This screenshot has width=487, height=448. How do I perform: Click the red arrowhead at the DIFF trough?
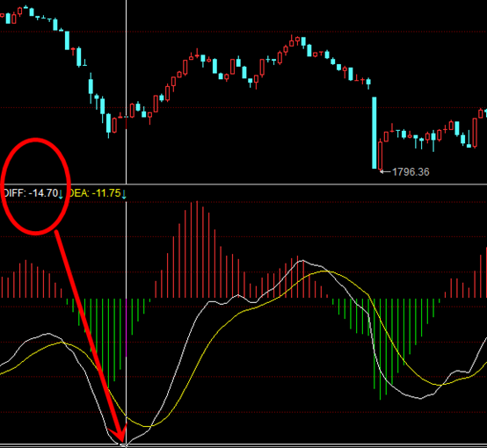point(120,436)
